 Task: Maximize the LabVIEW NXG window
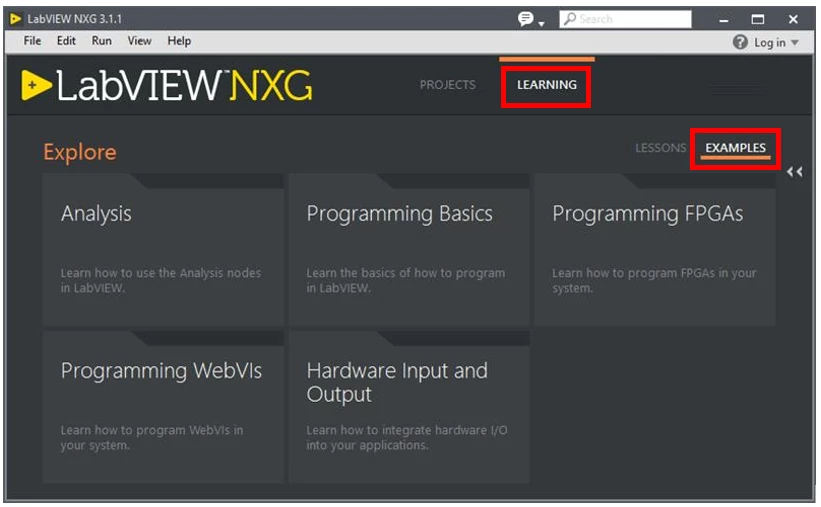tap(758, 19)
